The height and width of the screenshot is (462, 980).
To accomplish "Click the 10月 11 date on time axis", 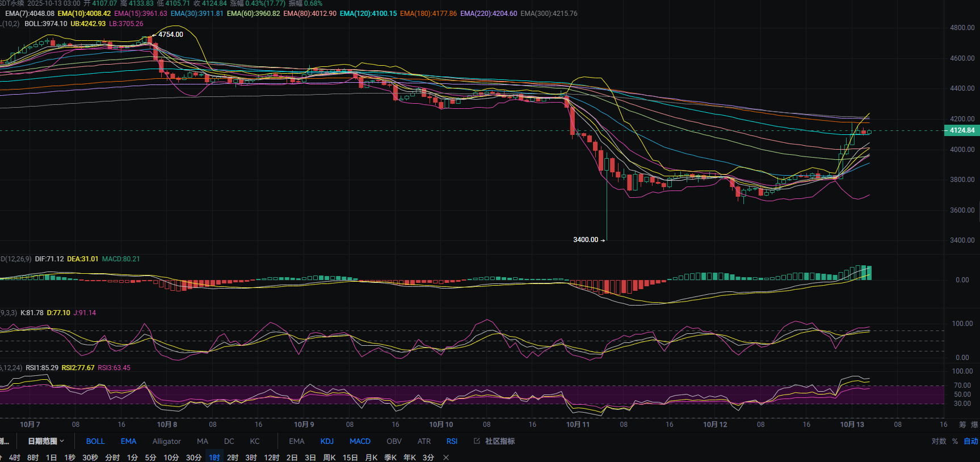I will [578, 425].
